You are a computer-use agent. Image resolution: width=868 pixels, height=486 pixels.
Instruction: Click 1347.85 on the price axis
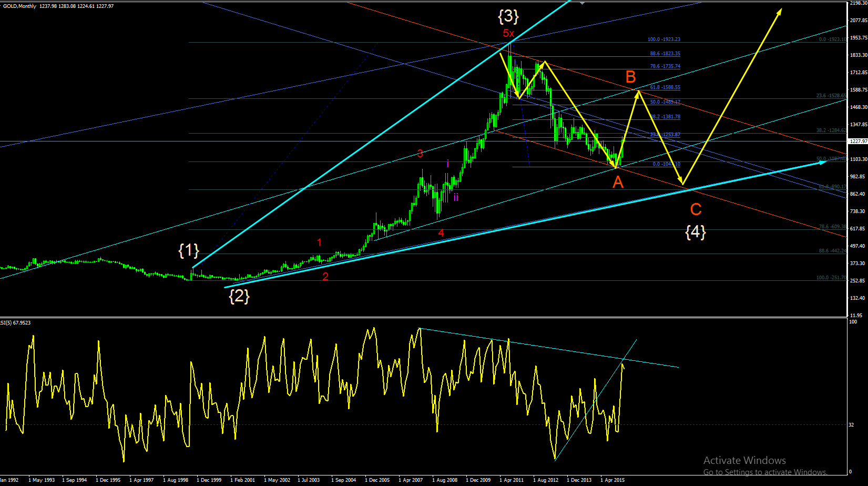click(858, 125)
